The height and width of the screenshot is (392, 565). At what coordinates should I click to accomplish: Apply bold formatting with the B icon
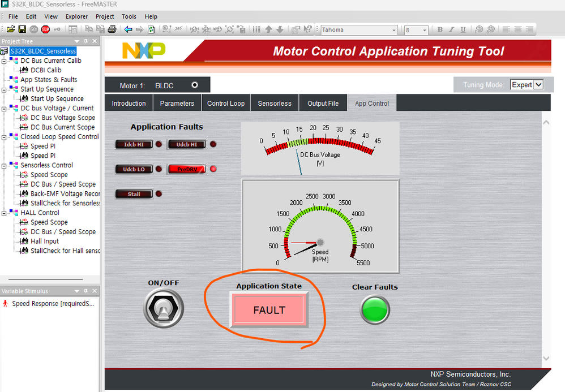(440, 29)
